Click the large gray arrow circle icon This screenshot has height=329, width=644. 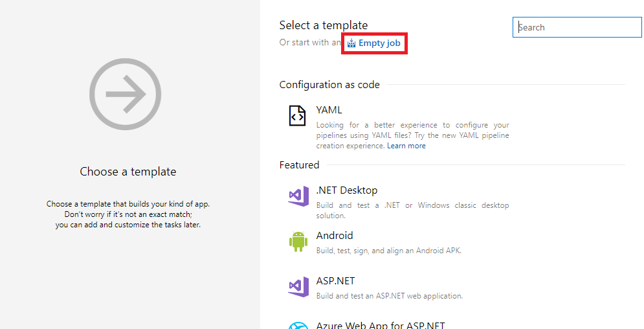point(126,94)
